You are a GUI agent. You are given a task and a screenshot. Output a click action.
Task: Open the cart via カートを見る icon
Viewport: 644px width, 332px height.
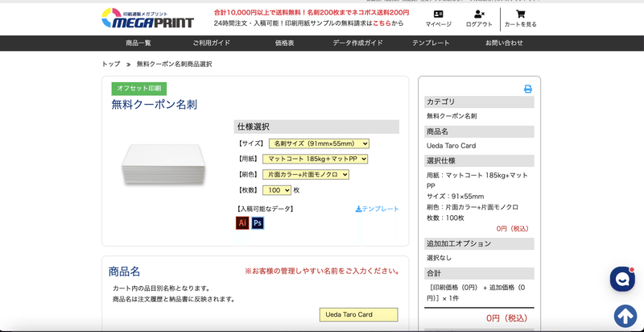click(x=520, y=15)
